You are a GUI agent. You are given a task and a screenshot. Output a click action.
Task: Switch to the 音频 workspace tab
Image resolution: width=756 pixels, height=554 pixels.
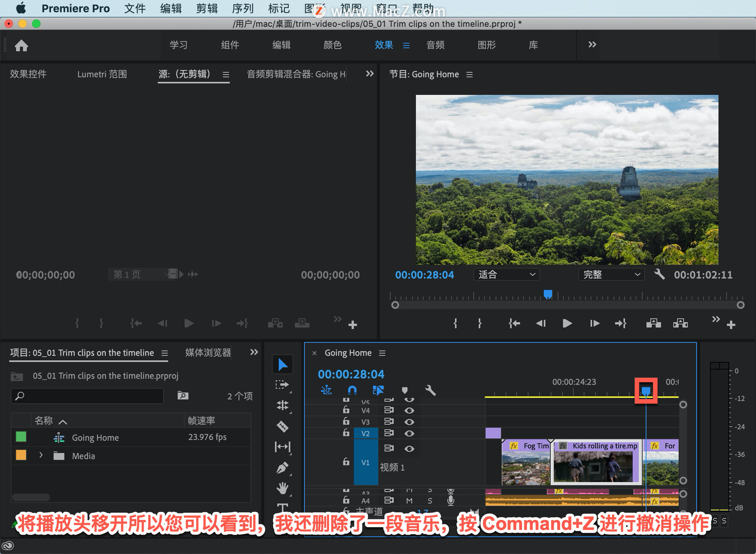(x=435, y=45)
